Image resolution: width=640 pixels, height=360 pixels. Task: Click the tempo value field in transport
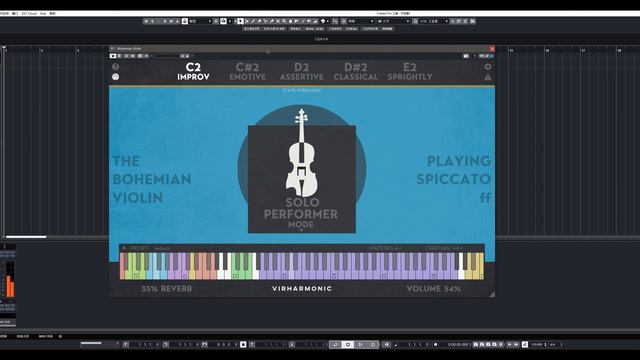(x=537, y=344)
